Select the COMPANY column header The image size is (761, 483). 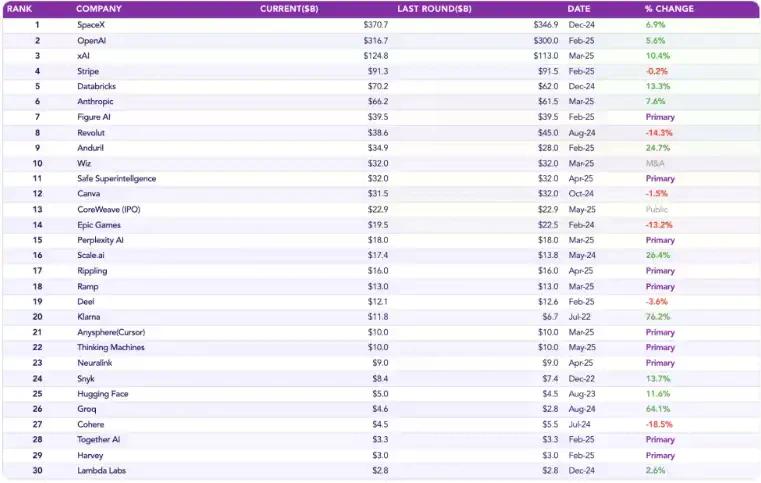(100, 9)
